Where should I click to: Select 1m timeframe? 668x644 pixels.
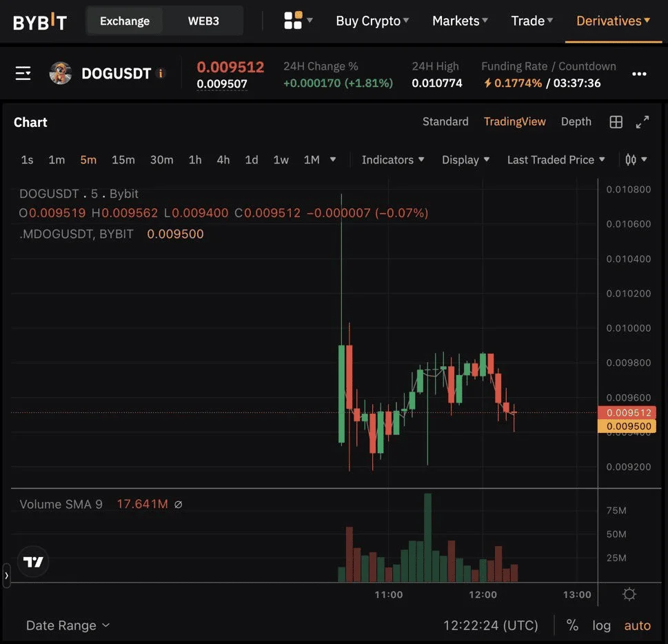[x=57, y=160]
